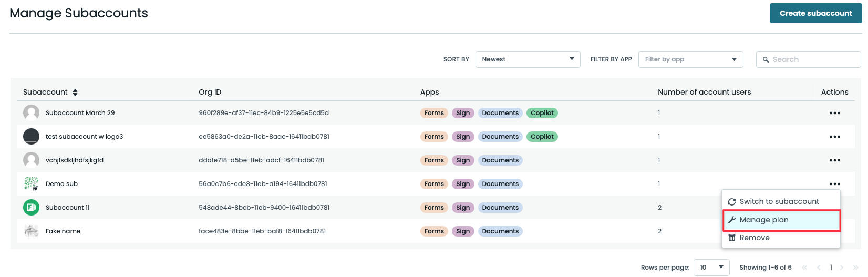
Task: Select Switch to subaccount from menu
Action: point(779,201)
